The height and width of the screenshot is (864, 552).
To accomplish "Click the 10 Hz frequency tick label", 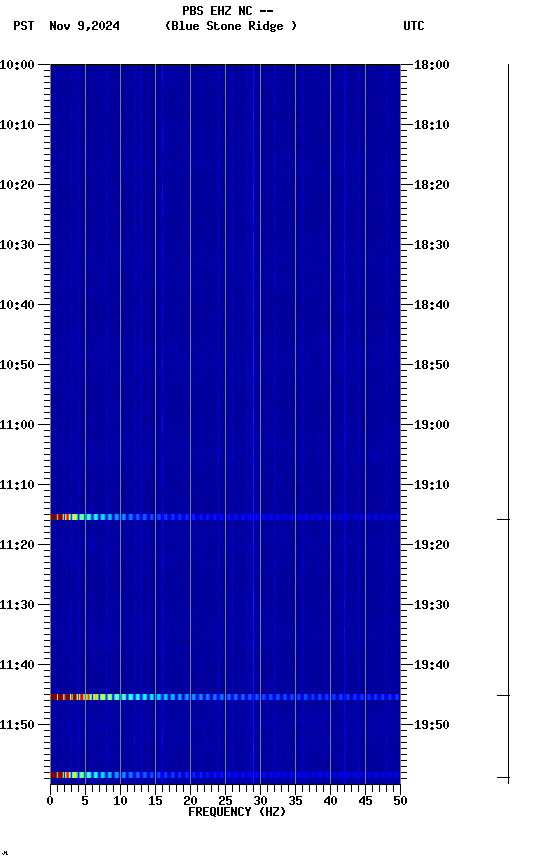I will (120, 801).
